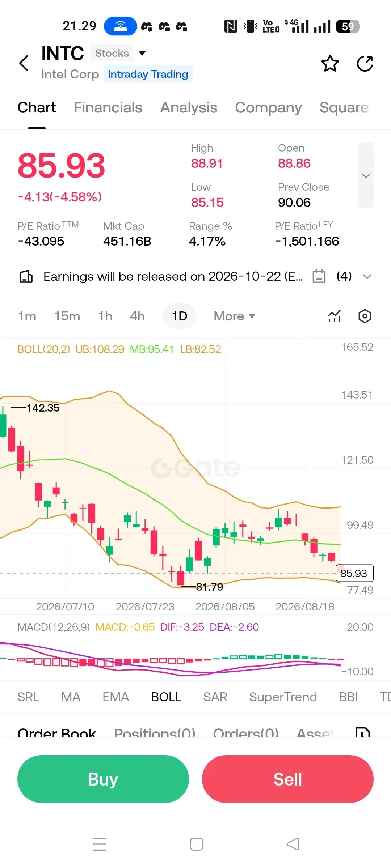
Task: Open the Financials tab
Action: (108, 107)
